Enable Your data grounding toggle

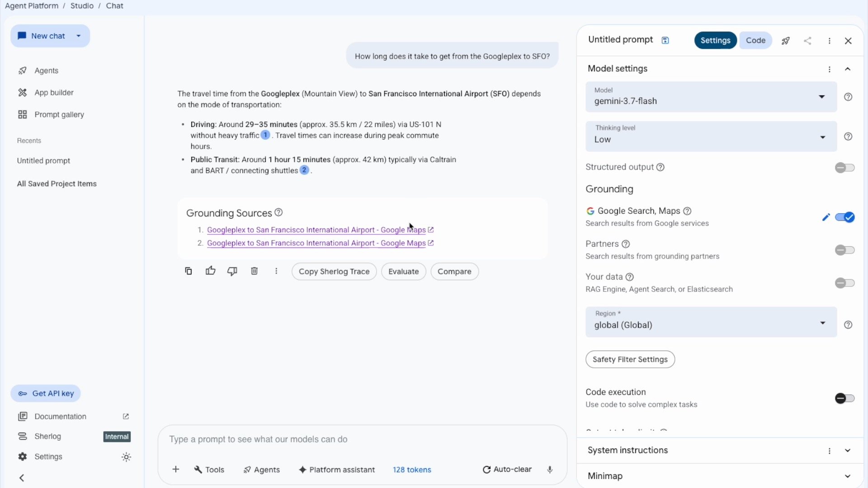point(844,283)
